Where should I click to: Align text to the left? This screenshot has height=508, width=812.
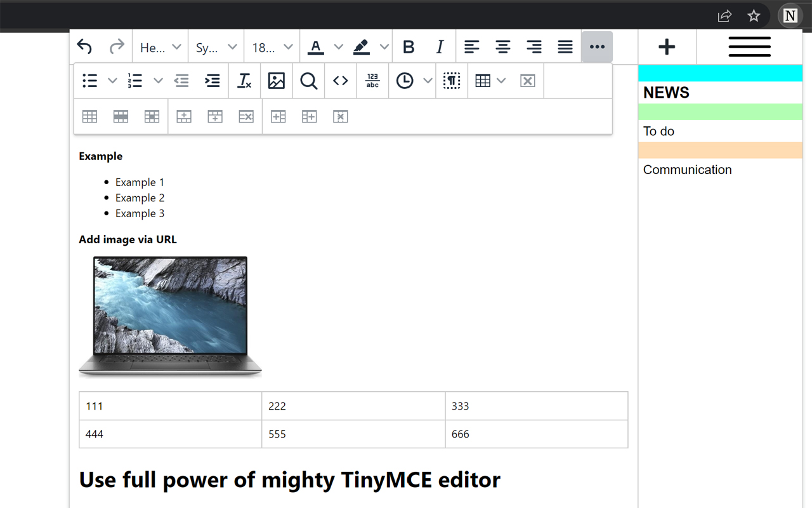(472, 47)
